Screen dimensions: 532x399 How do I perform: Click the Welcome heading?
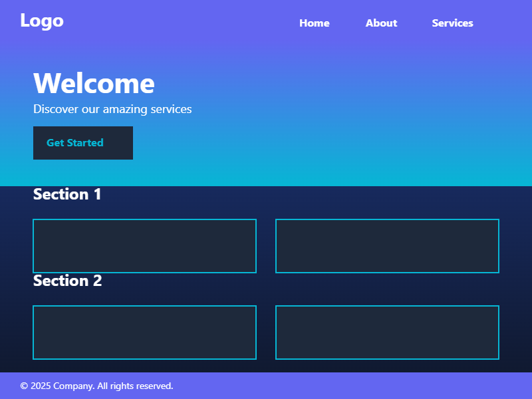pyautogui.click(x=94, y=83)
